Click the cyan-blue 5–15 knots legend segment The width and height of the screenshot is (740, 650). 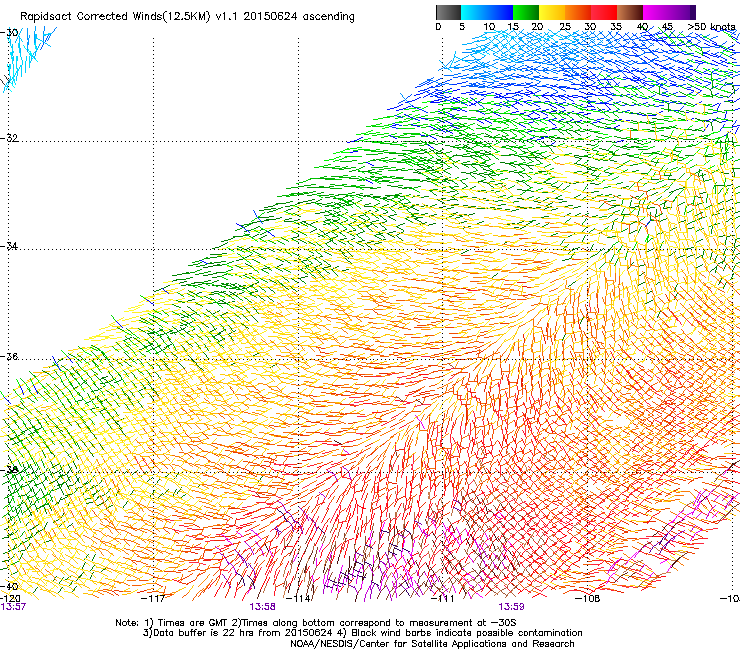(487, 12)
